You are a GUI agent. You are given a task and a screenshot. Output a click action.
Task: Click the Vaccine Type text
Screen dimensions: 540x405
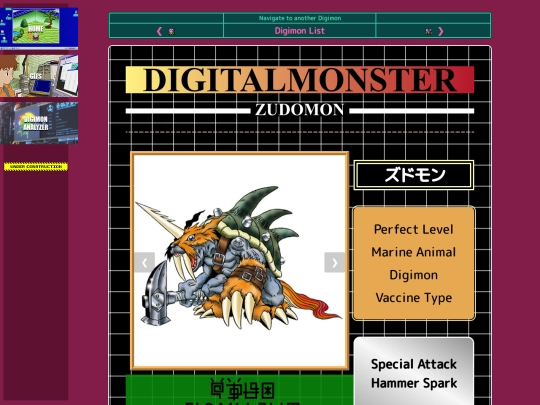414,298
